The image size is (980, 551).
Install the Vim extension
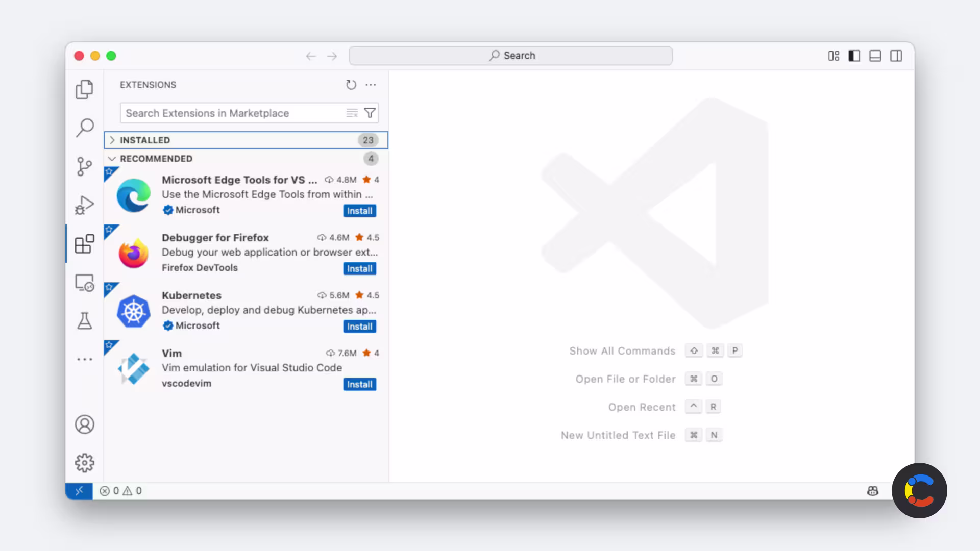coord(360,384)
